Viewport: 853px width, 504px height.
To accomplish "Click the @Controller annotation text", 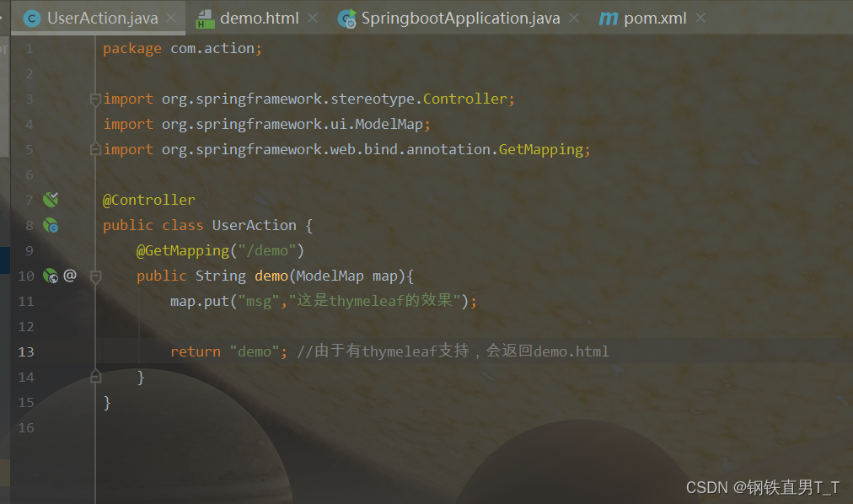I will [148, 200].
